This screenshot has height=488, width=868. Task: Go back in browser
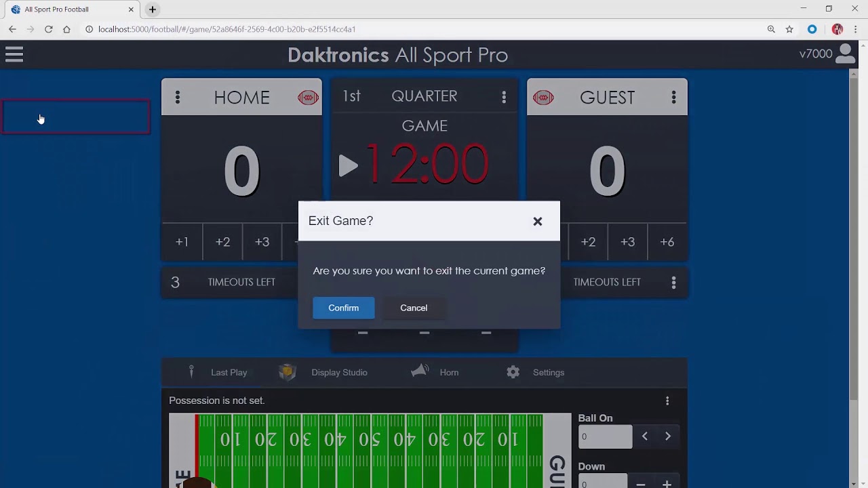coord(12,29)
